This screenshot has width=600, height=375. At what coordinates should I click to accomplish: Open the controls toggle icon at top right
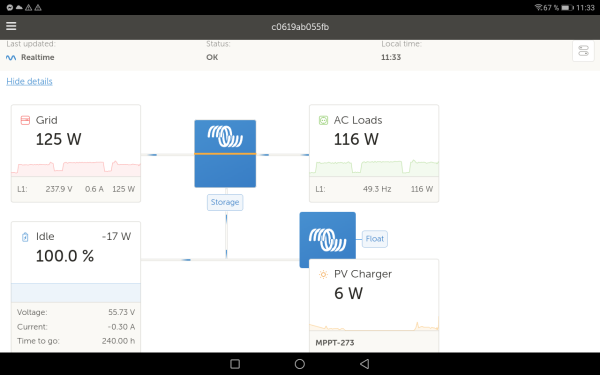[x=583, y=51]
